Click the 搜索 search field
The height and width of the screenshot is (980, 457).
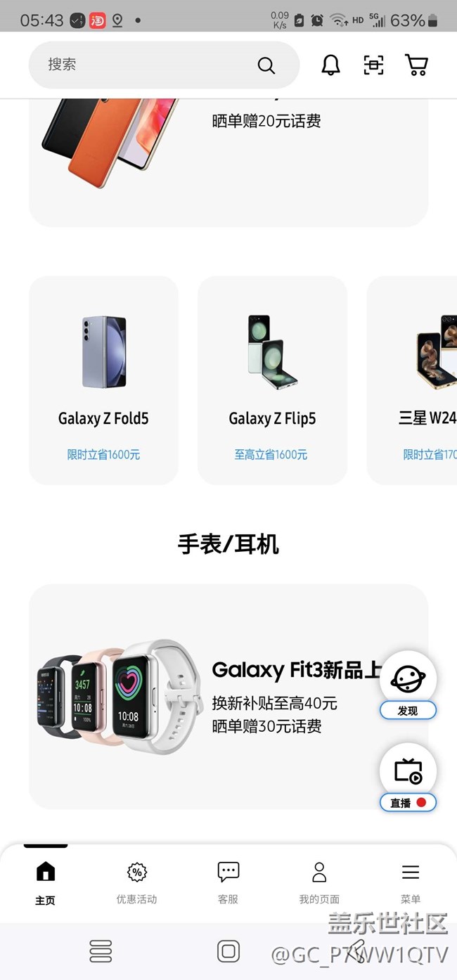pos(164,65)
